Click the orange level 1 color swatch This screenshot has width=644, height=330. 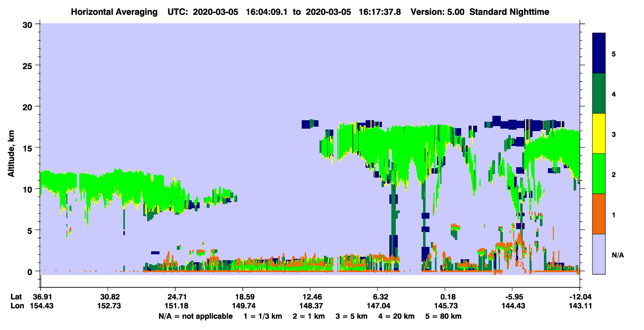(599, 214)
